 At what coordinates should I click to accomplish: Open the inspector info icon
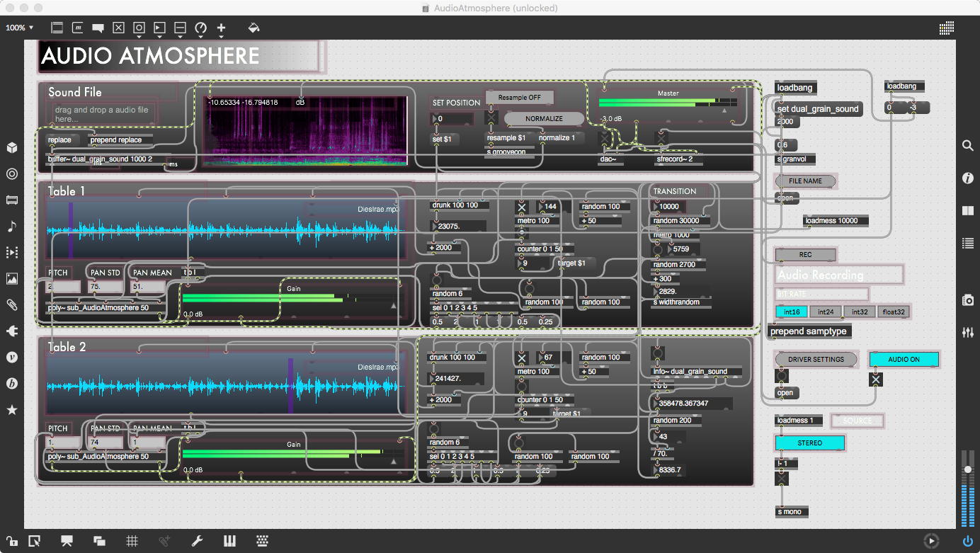[x=967, y=178]
